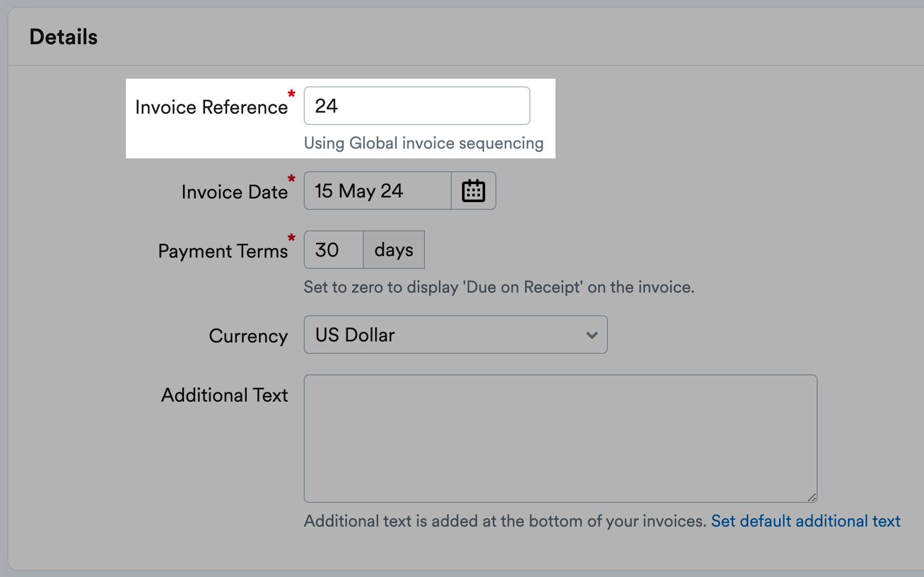924x577 pixels.
Task: Click the Invoice Reference label
Action: (211, 106)
